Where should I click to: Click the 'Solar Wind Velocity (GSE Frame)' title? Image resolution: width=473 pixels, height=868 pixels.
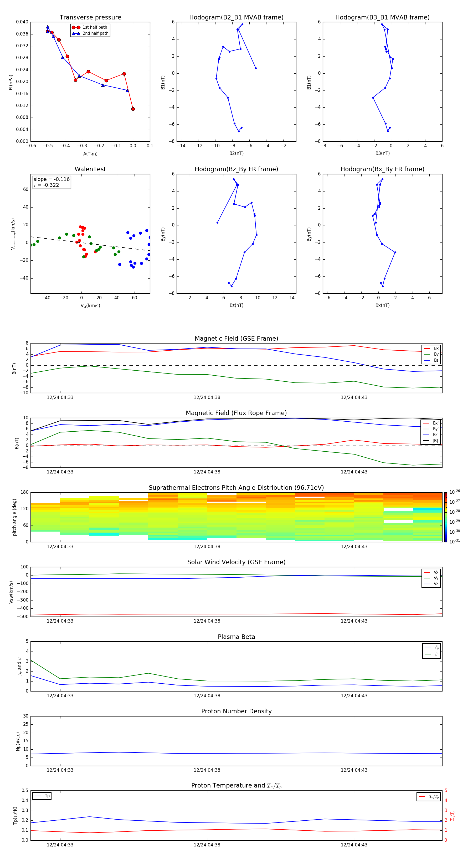point(236,562)
